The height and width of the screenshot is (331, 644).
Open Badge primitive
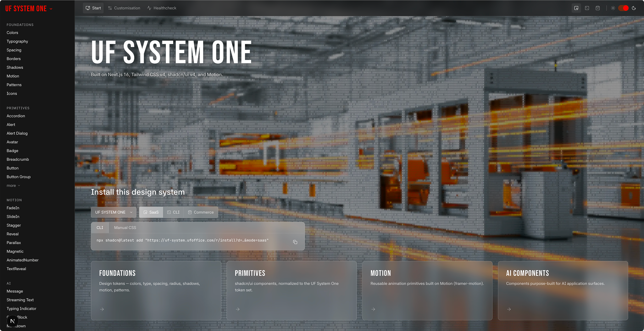pyautogui.click(x=12, y=151)
